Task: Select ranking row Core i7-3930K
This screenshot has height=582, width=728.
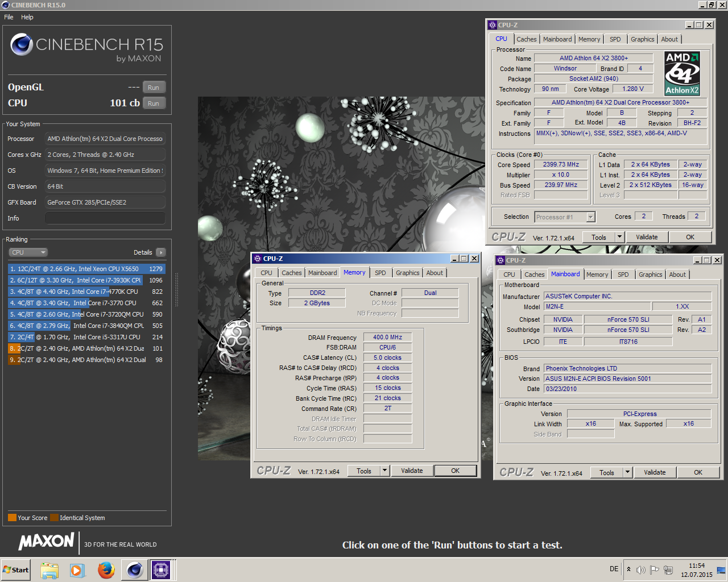Action: click(86, 280)
